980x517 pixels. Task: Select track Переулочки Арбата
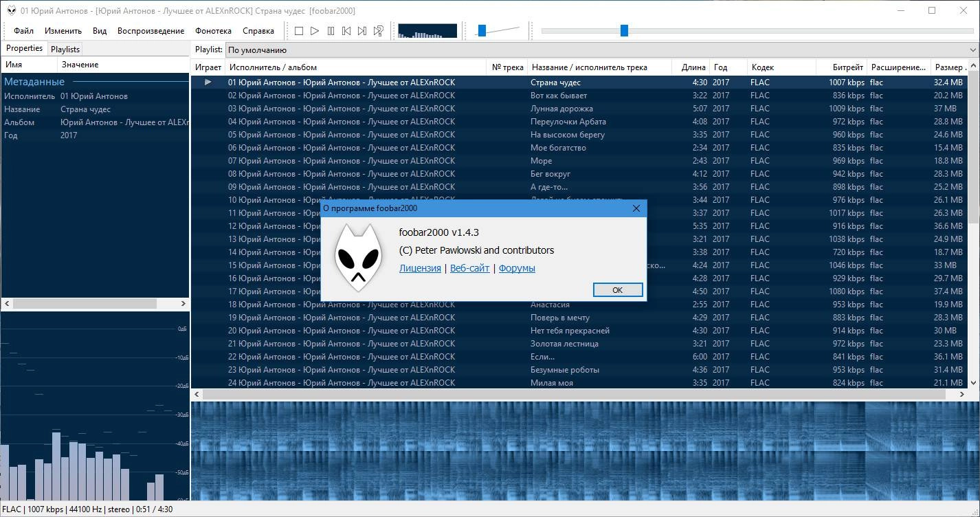579,121
